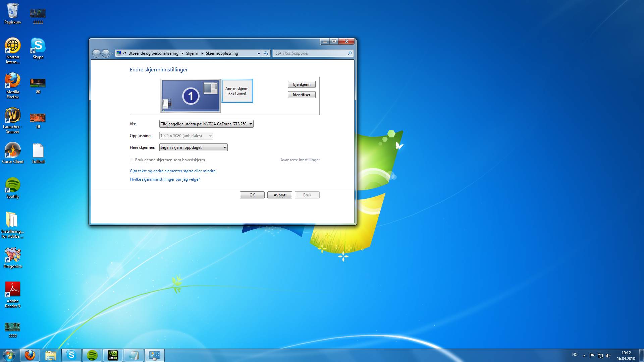
Task: Click the Control Panel display taskbar button
Action: pos(155,355)
